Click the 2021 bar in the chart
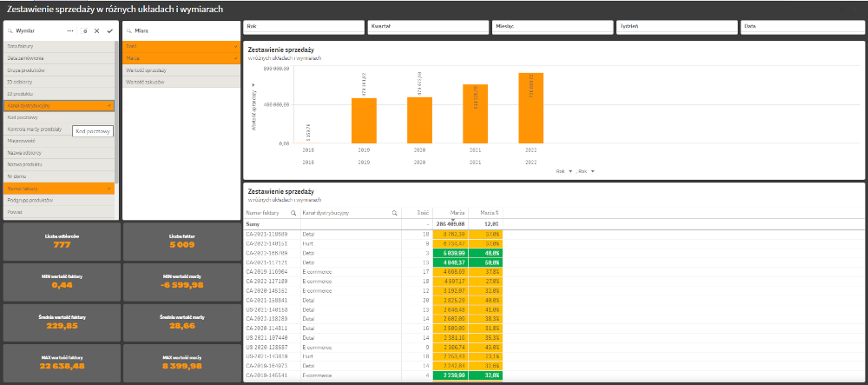This screenshot has height=385, width=868. point(476,114)
